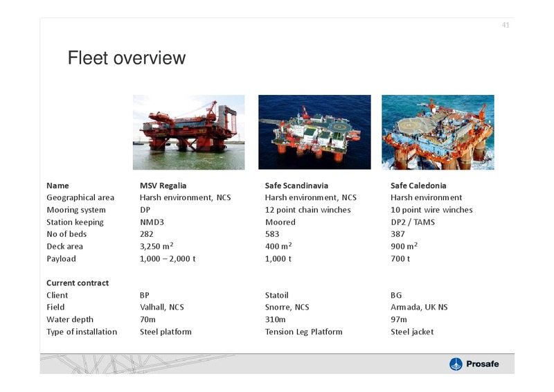This screenshot has width=554, height=392.
Task: Click MSV Regalia's 'DP' mooring value
Action: pos(145,210)
